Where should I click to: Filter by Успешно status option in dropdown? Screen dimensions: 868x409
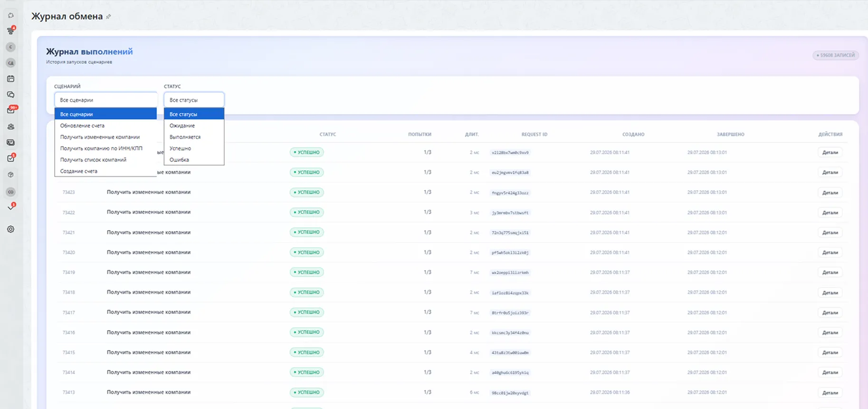194,148
